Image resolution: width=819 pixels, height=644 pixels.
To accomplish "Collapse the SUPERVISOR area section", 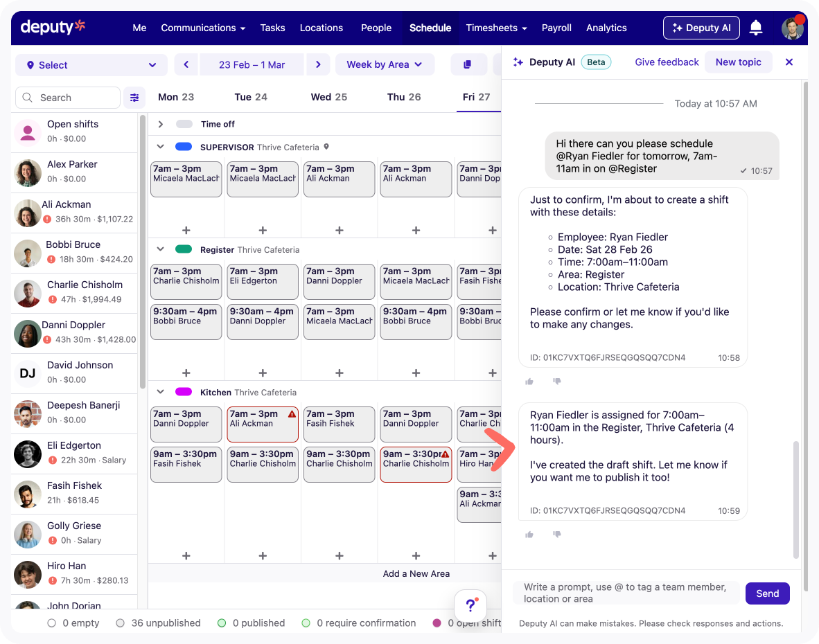I will click(x=160, y=147).
